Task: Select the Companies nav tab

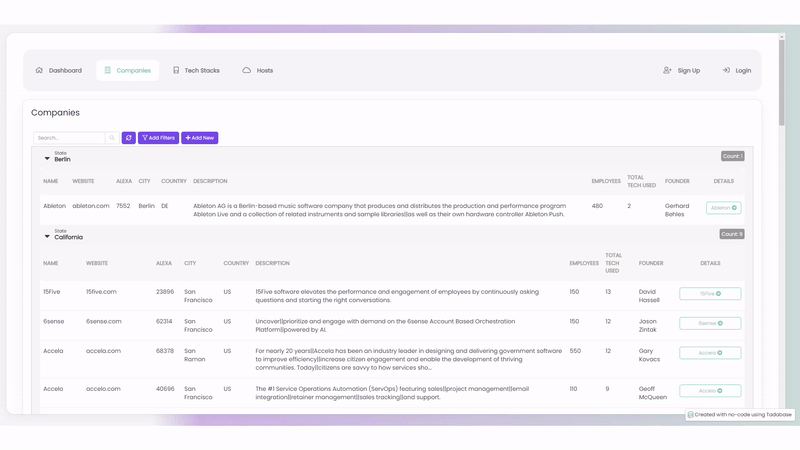Action: (128, 70)
